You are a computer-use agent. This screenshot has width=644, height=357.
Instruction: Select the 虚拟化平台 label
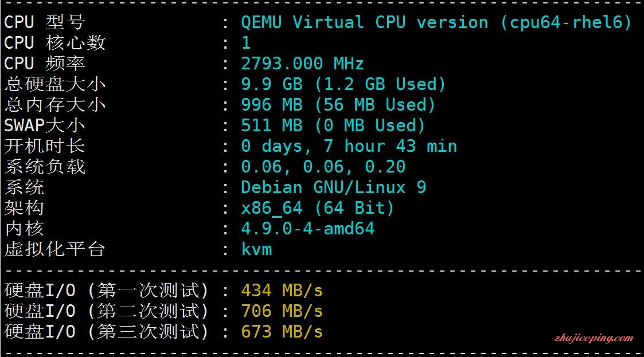pos(54,249)
